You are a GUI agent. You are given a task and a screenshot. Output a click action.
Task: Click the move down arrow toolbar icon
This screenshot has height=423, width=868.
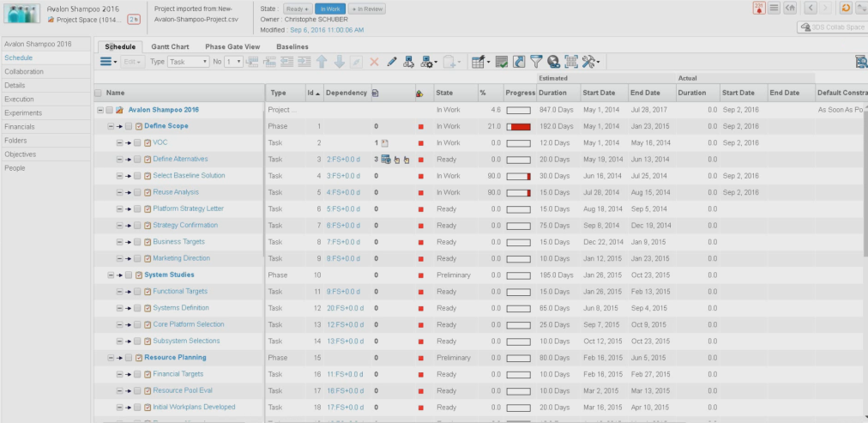click(340, 62)
